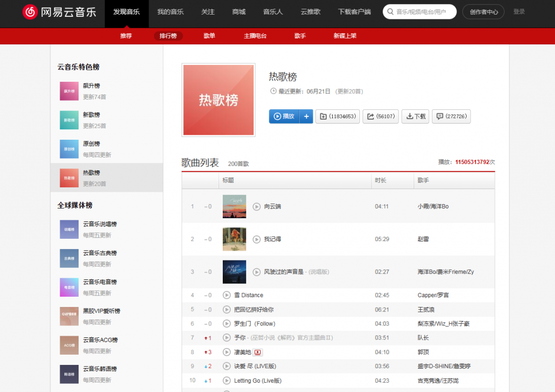Open the 云音乐韩语榜 thumbnail icon

[x=69, y=374]
